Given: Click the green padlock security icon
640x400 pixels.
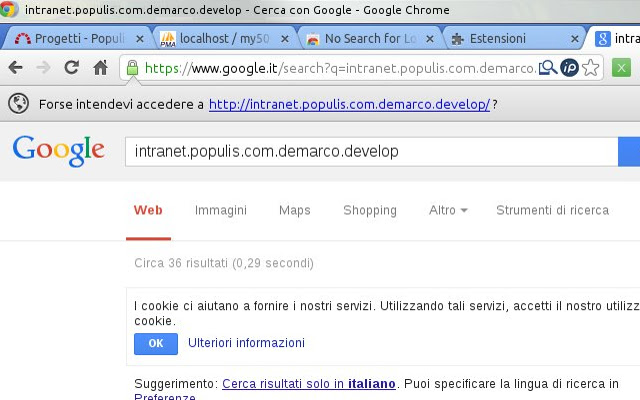Looking at the screenshot, I should click(x=132, y=68).
